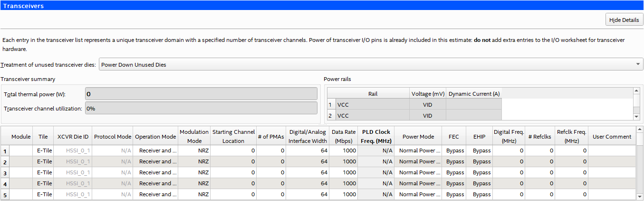This screenshot has width=644, height=201.
Task: Select row 3 header in transceiver table
Action: [x=5, y=173]
